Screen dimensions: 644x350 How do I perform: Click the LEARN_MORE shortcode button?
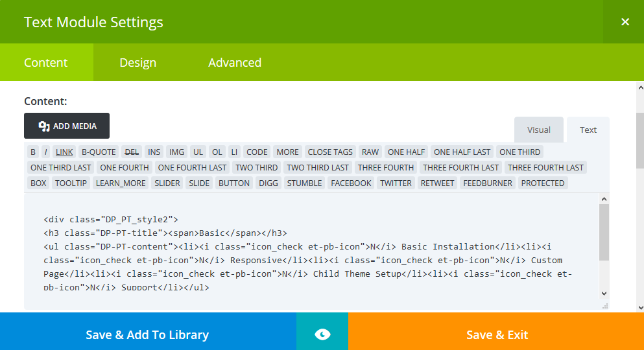[x=121, y=183]
